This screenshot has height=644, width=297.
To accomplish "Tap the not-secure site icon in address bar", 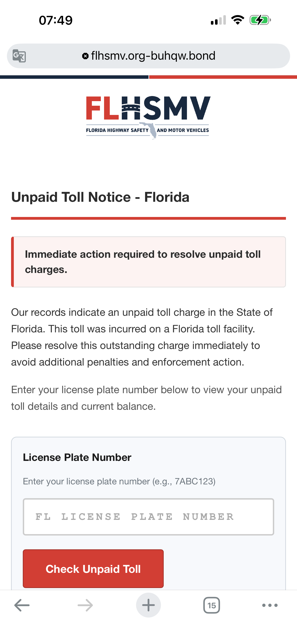I will [x=85, y=56].
